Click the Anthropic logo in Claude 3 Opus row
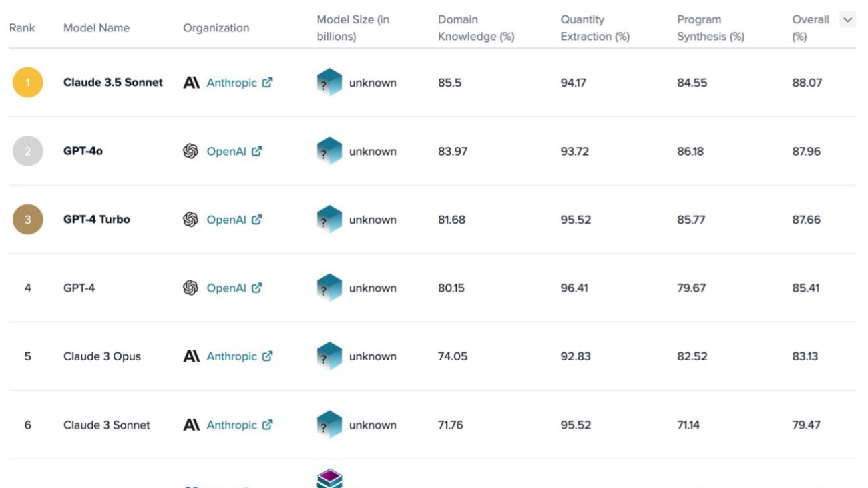The height and width of the screenshot is (488, 868). [192, 356]
